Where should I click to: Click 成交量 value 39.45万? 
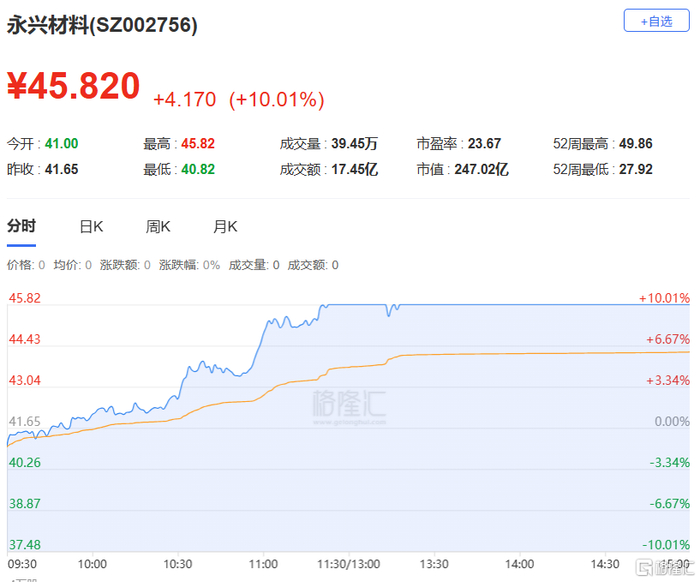coord(354,144)
